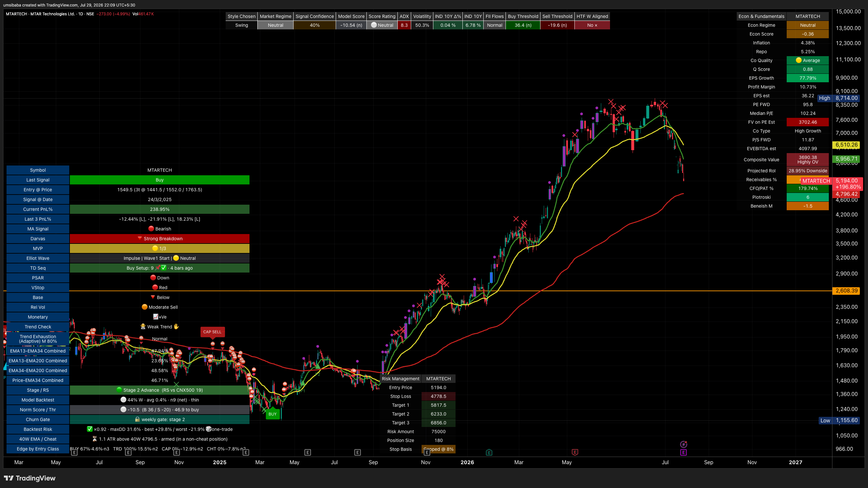Click the FV on PE Est 3702.46 cell
Image resolution: width=868 pixels, height=488 pixels.
click(x=808, y=122)
